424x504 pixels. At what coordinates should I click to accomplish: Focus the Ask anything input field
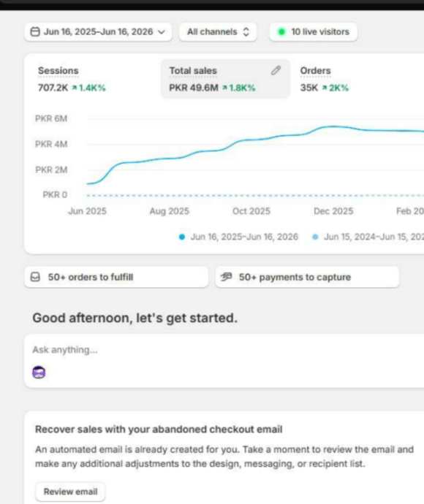(225, 350)
